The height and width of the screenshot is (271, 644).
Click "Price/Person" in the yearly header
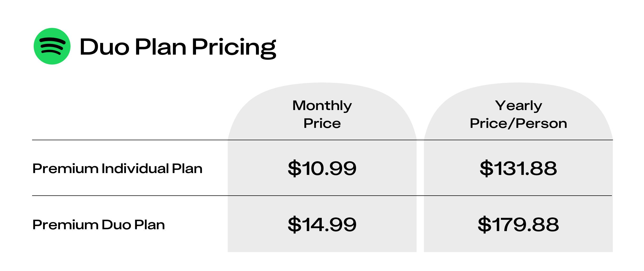point(518,123)
